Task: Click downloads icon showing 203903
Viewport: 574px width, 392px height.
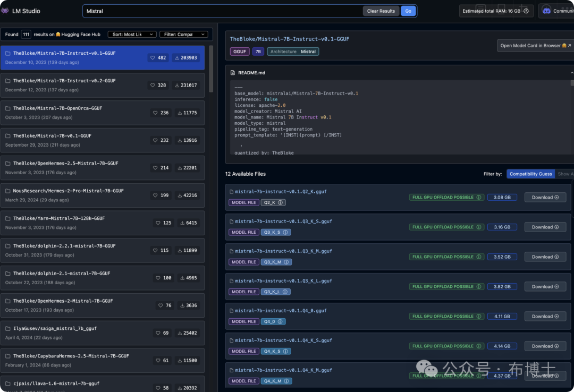Action: 177,58
